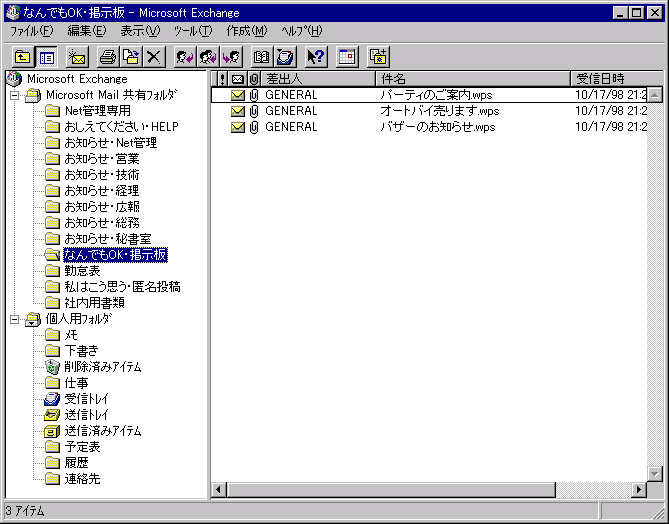Click the Print toolbar icon
Image resolution: width=669 pixels, height=524 pixels.
(x=109, y=57)
